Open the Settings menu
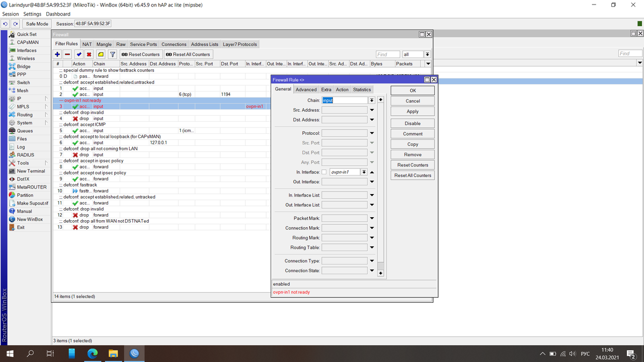The height and width of the screenshot is (362, 644). 32,14
